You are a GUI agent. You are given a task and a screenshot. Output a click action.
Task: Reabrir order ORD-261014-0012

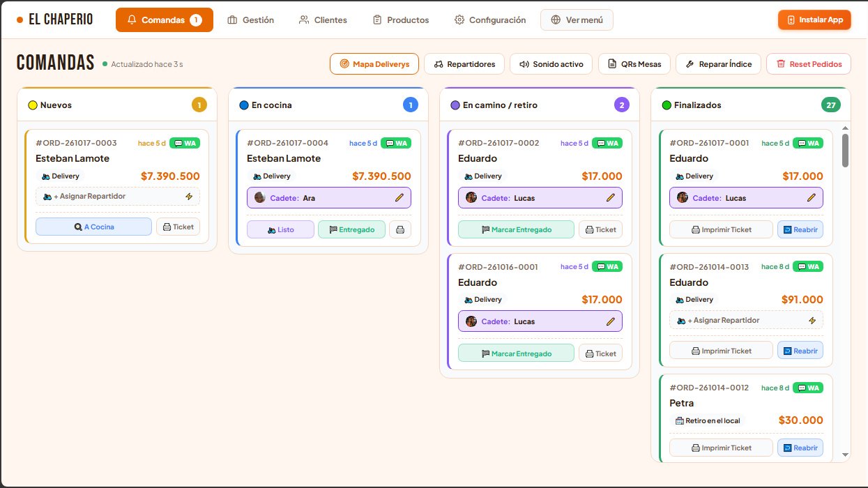coord(800,448)
